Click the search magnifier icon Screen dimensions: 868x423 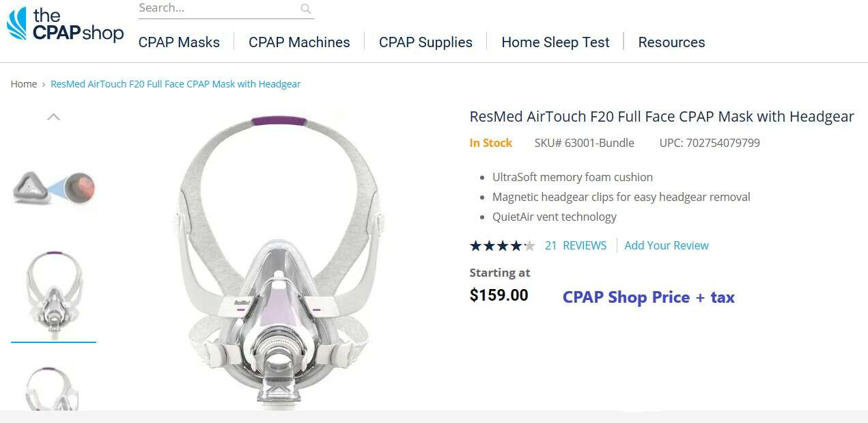[306, 9]
